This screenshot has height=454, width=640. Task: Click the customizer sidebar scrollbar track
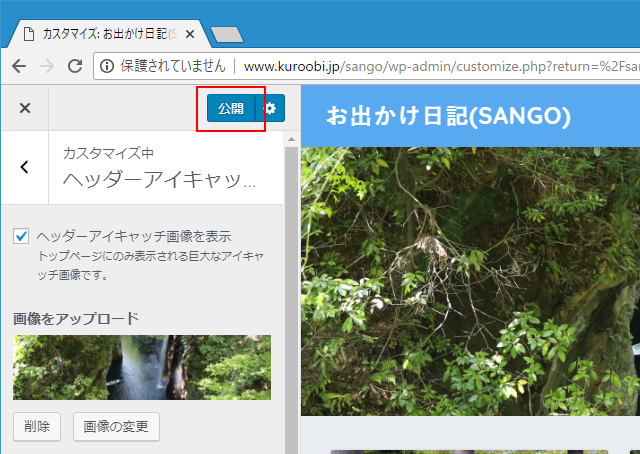pyautogui.click(x=291, y=300)
